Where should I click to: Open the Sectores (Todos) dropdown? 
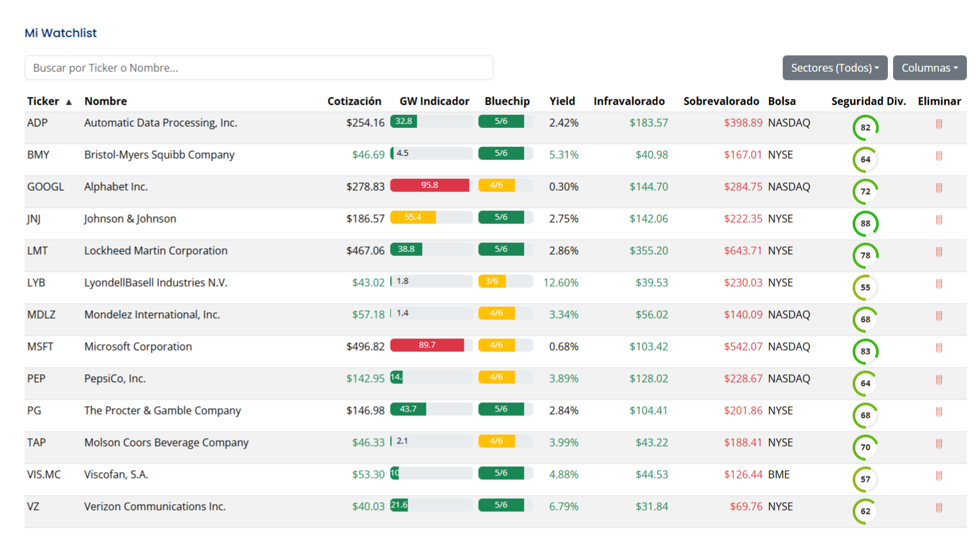[834, 68]
